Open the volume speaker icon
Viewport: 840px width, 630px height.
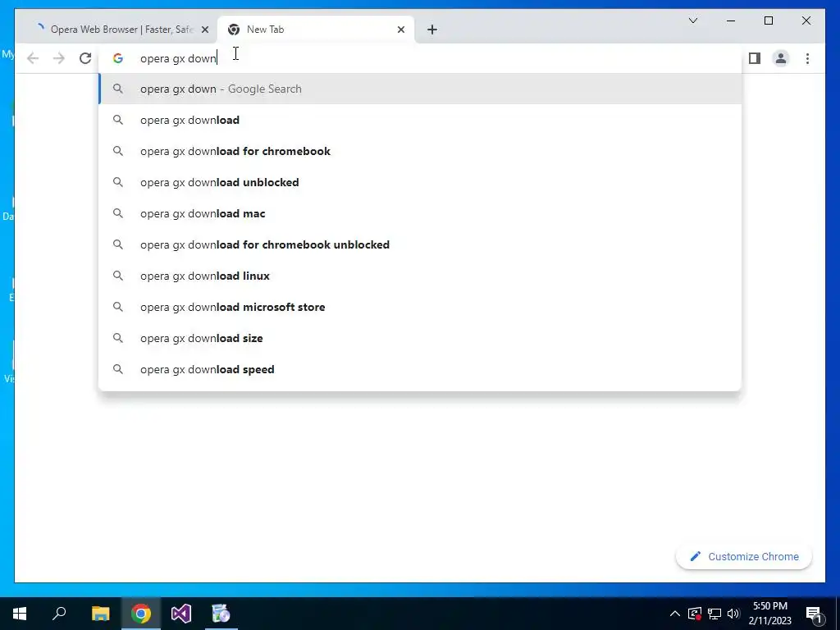733,614
